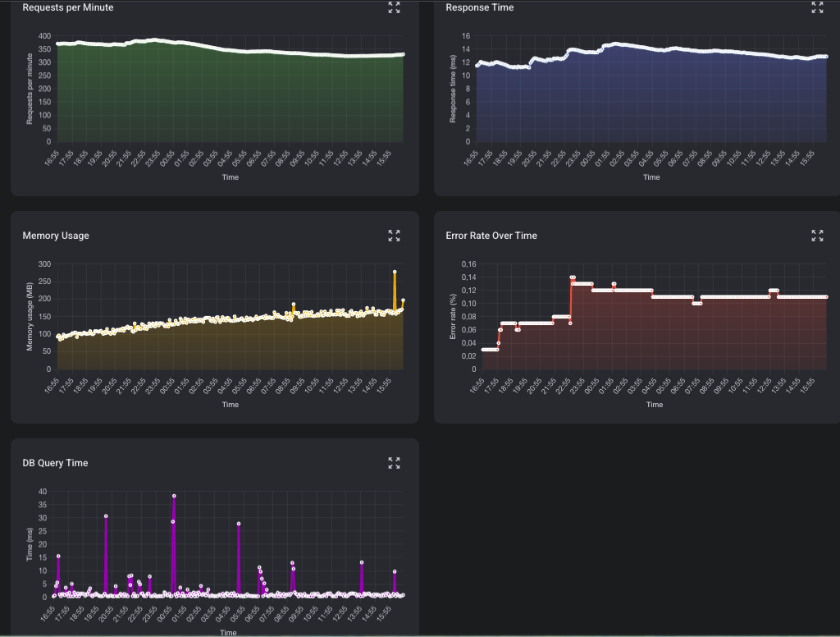Click the Time axis label under Memory Usage

(231, 405)
